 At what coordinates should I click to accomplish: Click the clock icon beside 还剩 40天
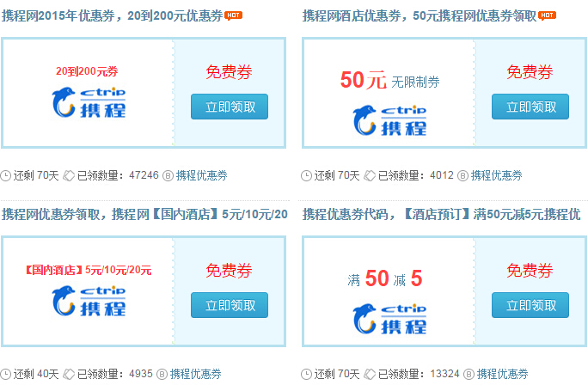point(6,374)
